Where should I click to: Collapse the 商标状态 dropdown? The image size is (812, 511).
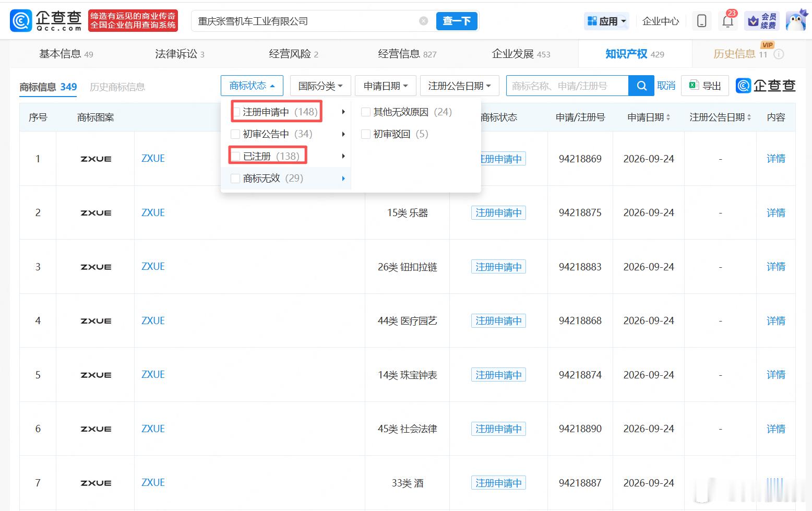tap(252, 86)
